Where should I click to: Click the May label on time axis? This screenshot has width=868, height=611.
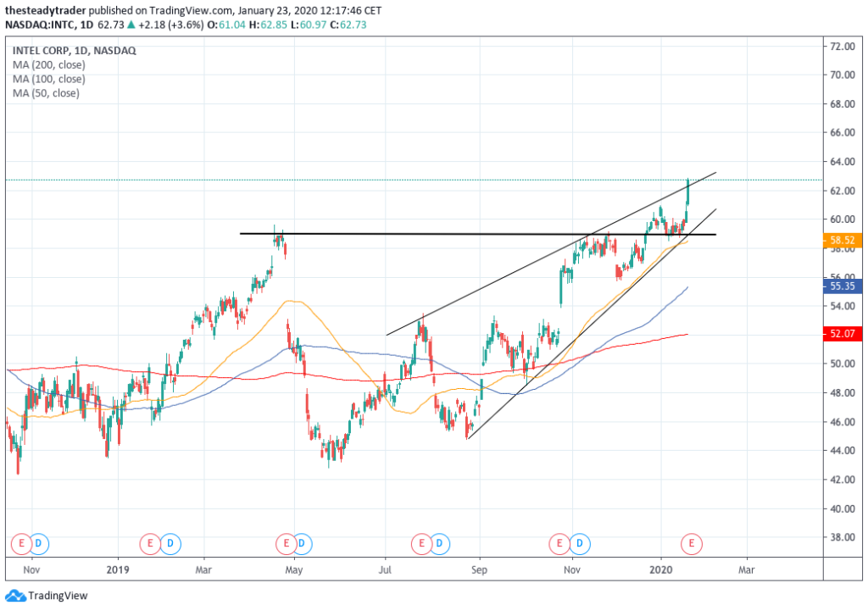coord(294,569)
